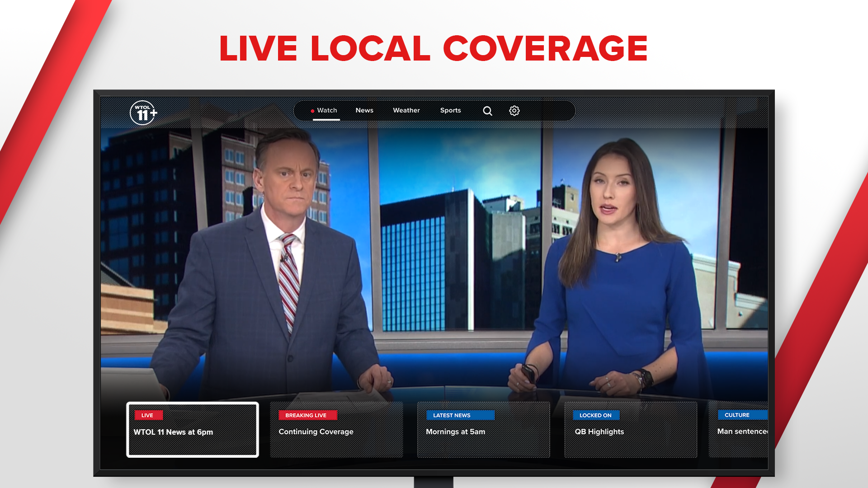Select the Mornings at 5am card

(x=484, y=429)
